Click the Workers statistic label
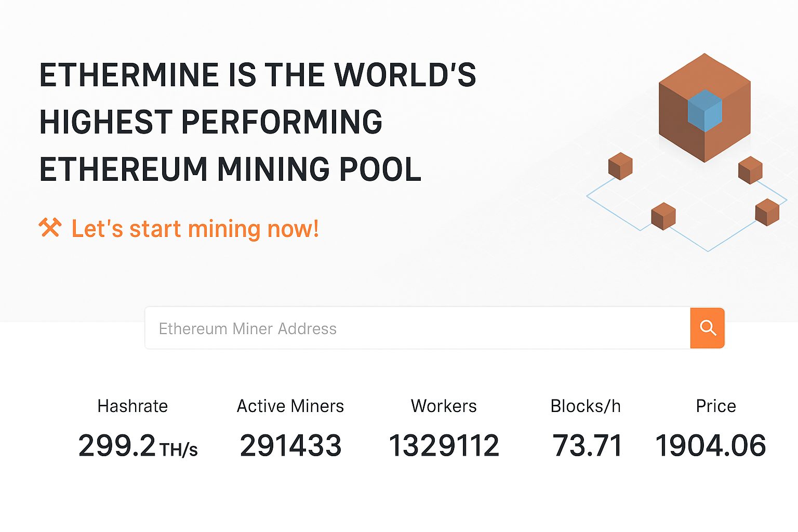The height and width of the screenshot is (532, 798). pos(444,406)
